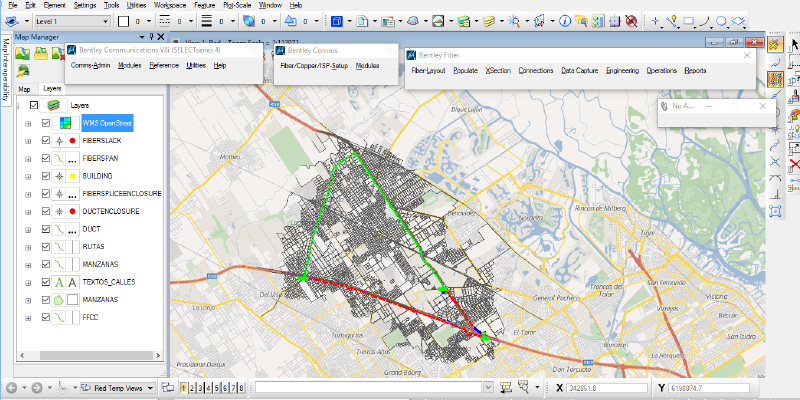800x400 pixels.
Task: Select the Place Block rectangle tool
Action: click(x=688, y=20)
